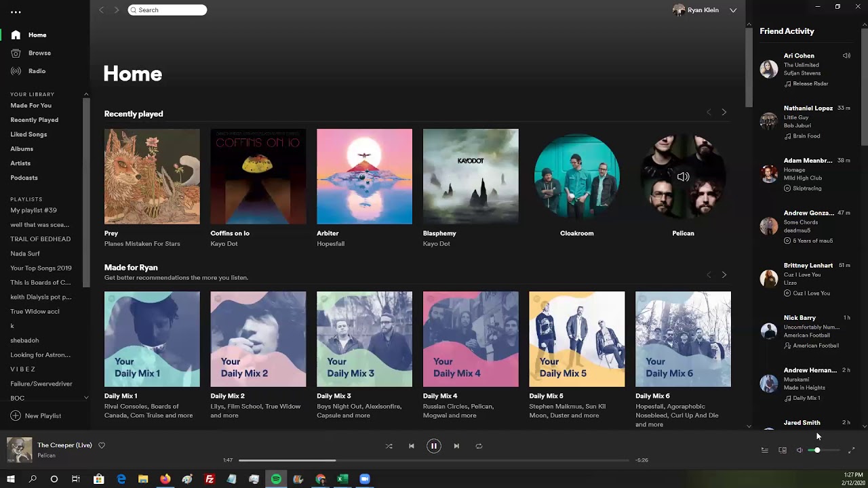Open Cloakroom artist picture
Image resolution: width=868 pixels, height=488 pixels.
point(577,176)
